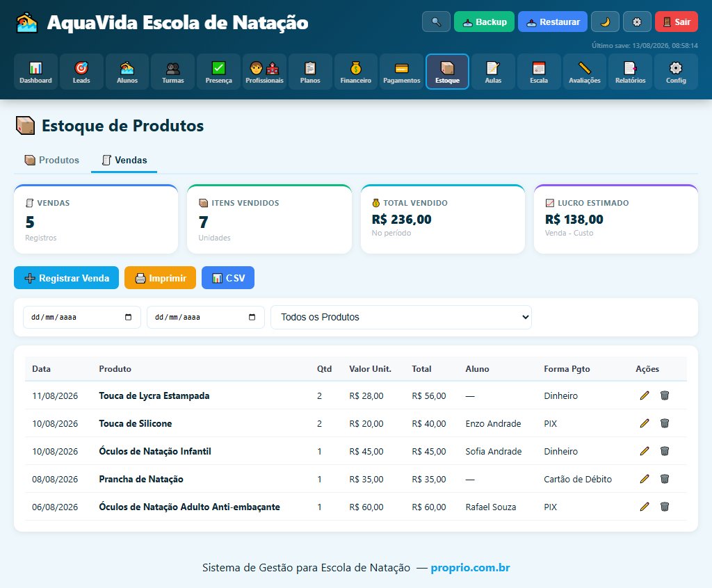The image size is (712, 588).
Task: Open settings gear in header
Action: click(x=637, y=22)
